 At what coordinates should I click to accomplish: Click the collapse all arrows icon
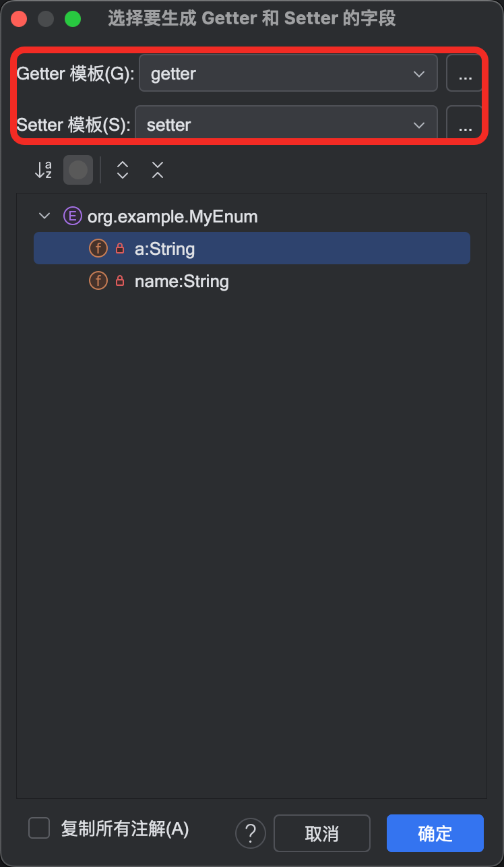[158, 170]
